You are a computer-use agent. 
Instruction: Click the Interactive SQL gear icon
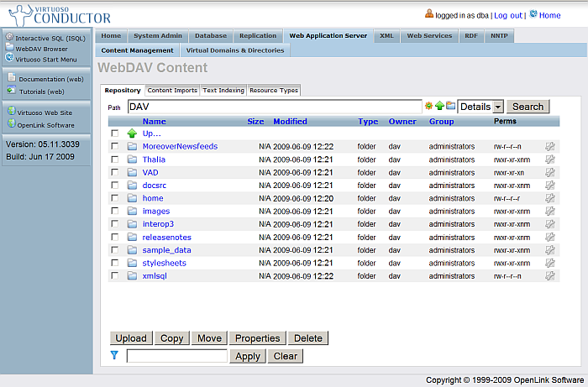(x=9, y=37)
